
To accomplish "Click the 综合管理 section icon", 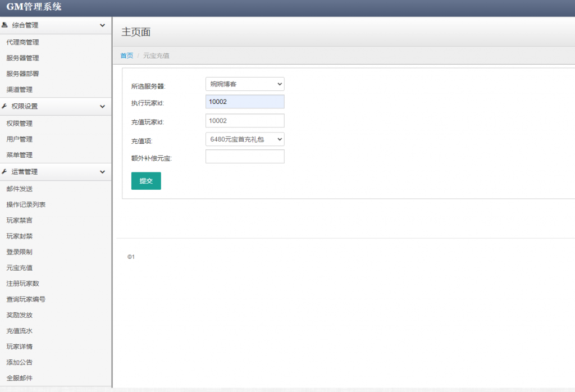I will 4,25.
